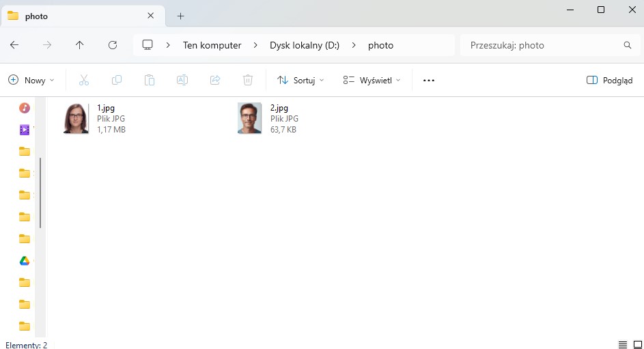Screen dimensions: 644x349
Task: Open Google Drive in the sidebar
Action: (x=24, y=260)
